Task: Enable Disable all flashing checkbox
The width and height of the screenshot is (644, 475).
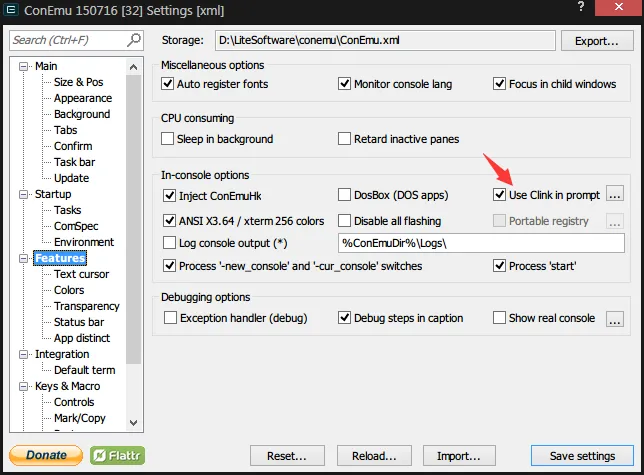Action: pyautogui.click(x=344, y=221)
